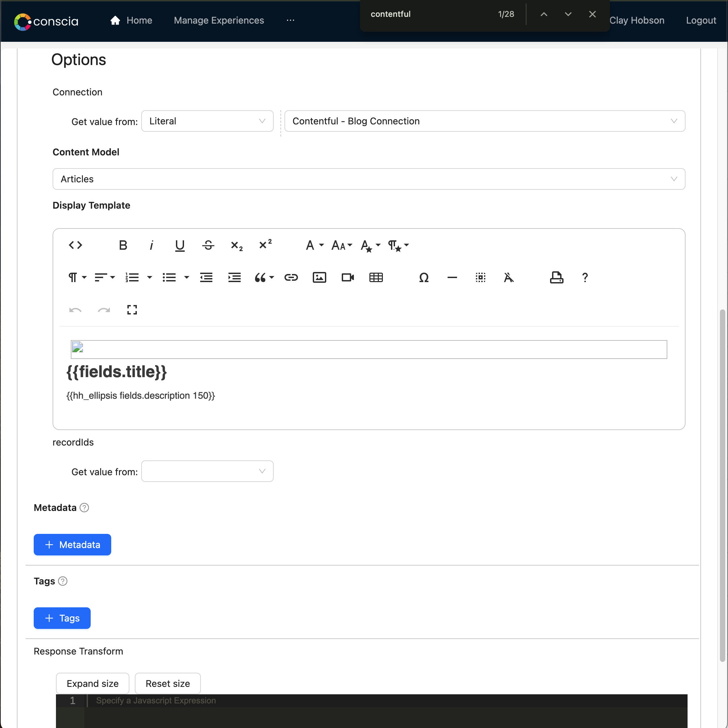Screen dimensions: 728x728
Task: Increase indent in editor
Action: pyautogui.click(x=234, y=278)
